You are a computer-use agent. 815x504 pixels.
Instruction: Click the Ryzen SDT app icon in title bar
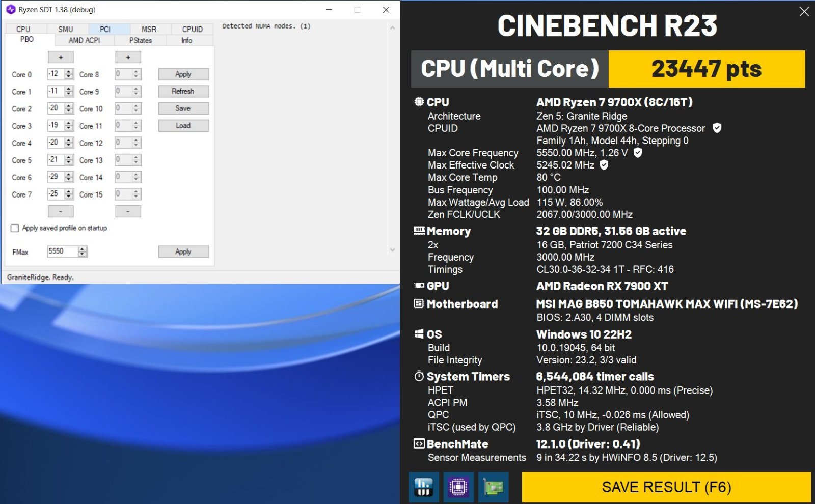11,10
